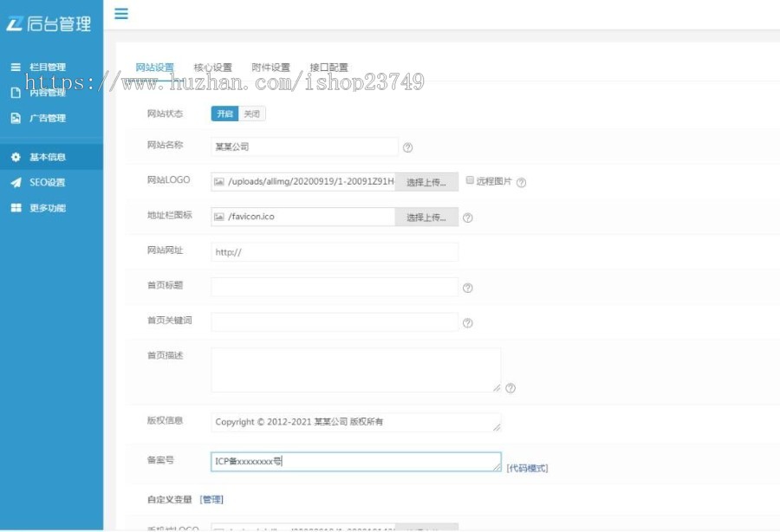The height and width of the screenshot is (532, 780).
Task: Show help icon beside 首页描述
Action: pyautogui.click(x=510, y=388)
